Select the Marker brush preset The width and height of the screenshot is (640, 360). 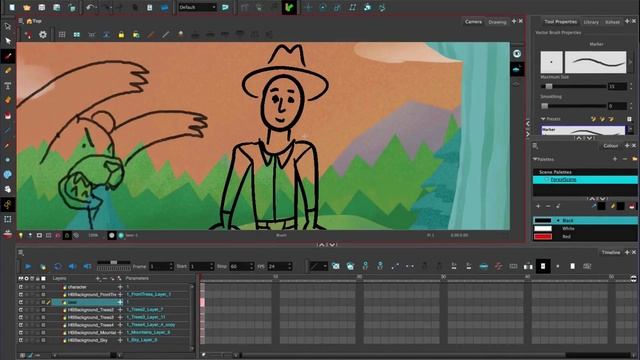[x=583, y=130]
